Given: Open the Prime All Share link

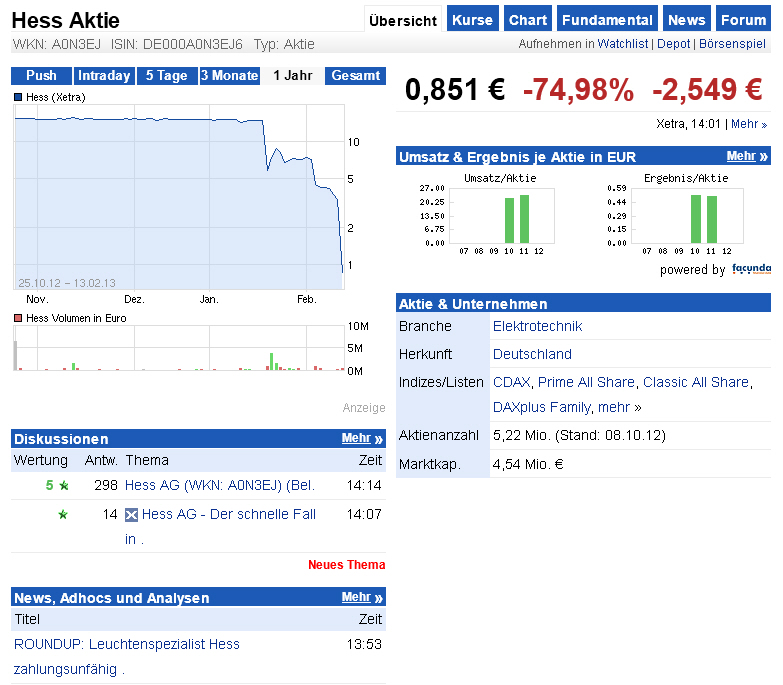Looking at the screenshot, I should [x=586, y=382].
